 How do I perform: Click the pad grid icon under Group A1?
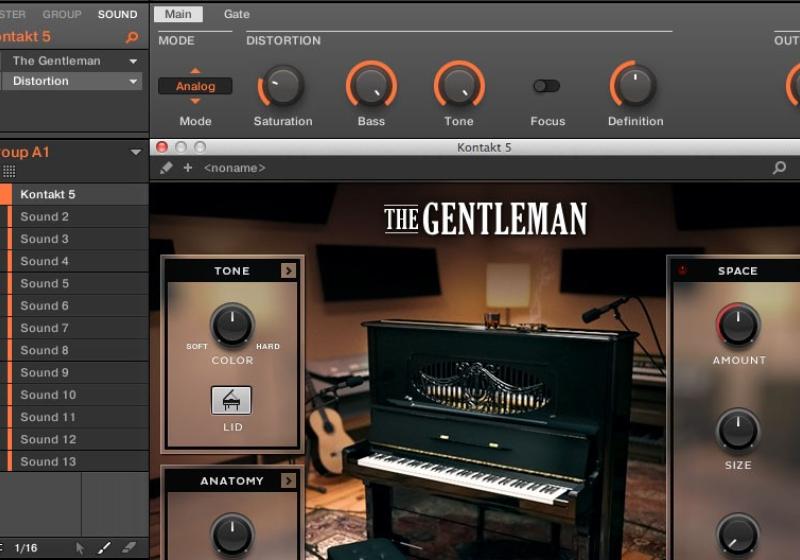[x=9, y=171]
